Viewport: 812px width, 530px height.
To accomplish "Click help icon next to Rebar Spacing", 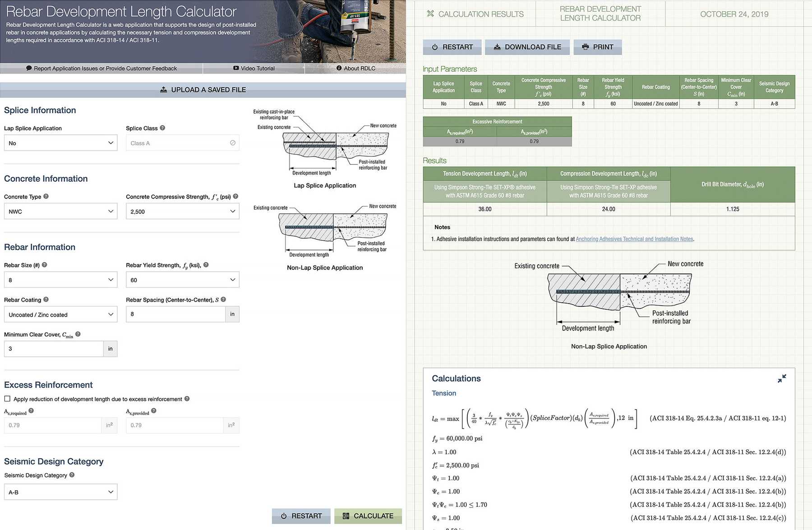I will (223, 300).
